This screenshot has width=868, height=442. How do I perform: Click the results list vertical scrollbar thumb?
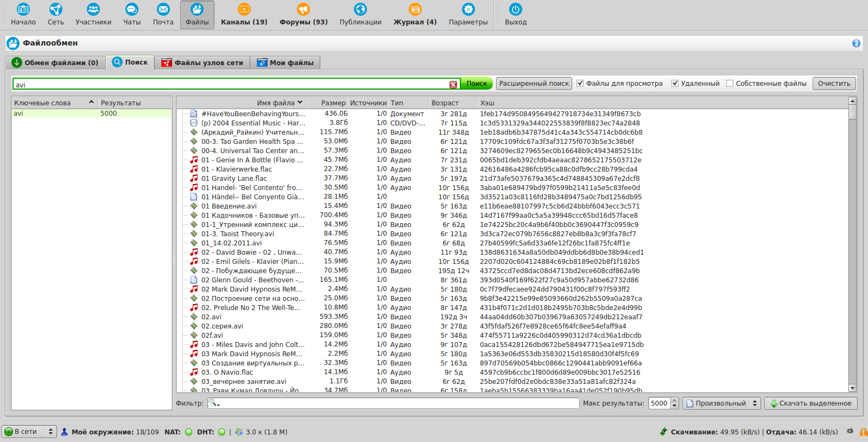point(852,112)
